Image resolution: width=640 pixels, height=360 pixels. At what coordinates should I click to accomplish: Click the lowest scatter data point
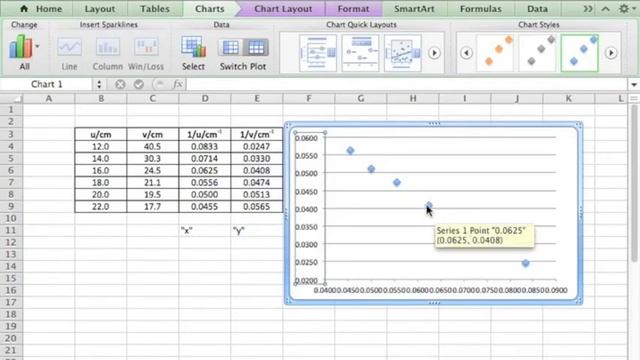click(525, 263)
